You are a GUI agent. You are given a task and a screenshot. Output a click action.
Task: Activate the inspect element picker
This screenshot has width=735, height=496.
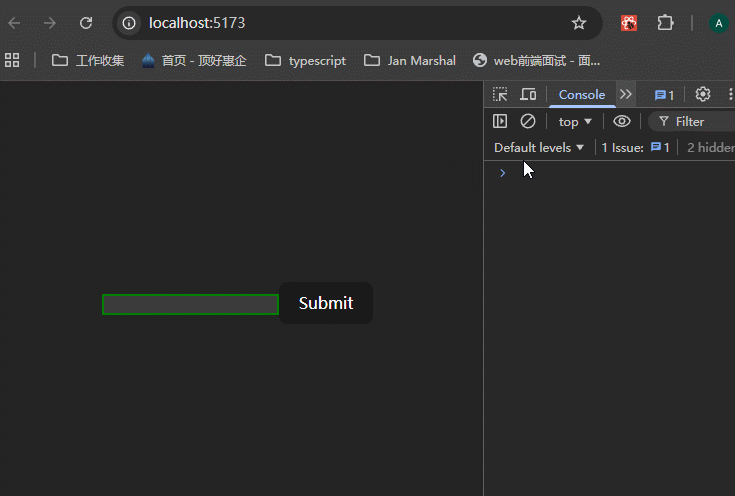500,94
